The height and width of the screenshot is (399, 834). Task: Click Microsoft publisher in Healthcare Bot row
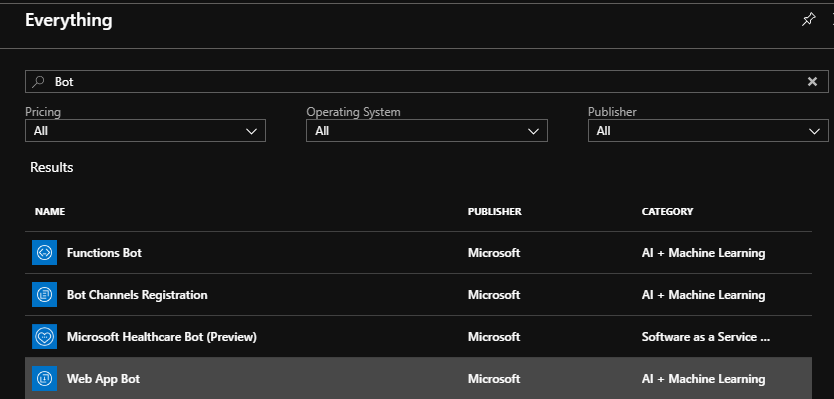[x=494, y=337]
